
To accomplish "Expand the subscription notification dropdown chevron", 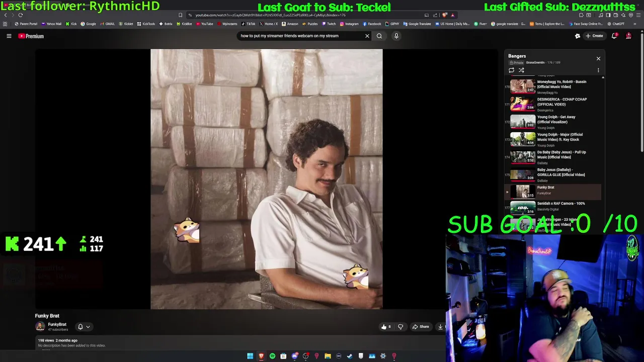I will pyautogui.click(x=88, y=327).
